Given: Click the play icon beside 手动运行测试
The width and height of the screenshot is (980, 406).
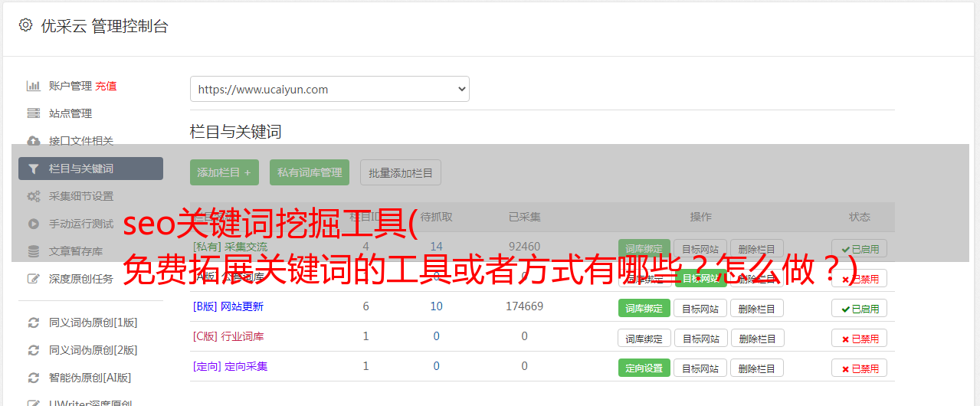Looking at the screenshot, I should point(34,224).
